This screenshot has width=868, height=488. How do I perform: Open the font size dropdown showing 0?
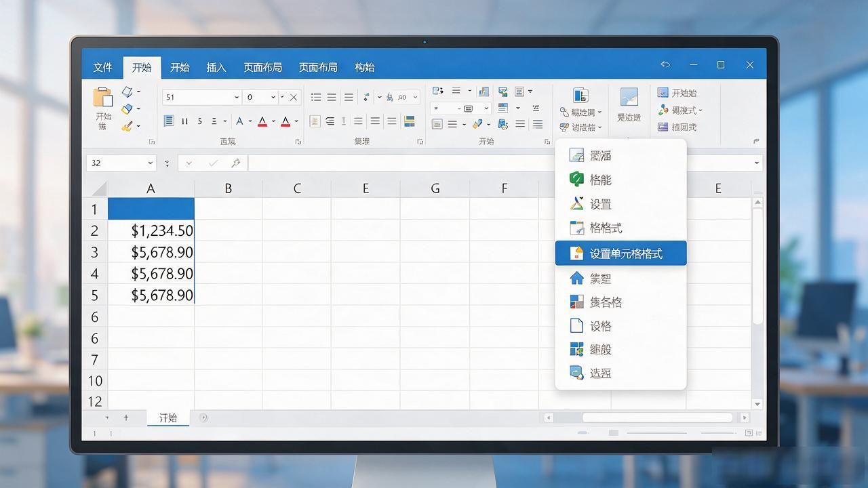(273, 98)
